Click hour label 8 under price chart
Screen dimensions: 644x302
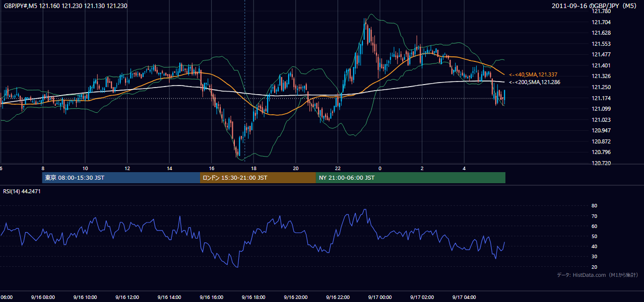[43, 169]
